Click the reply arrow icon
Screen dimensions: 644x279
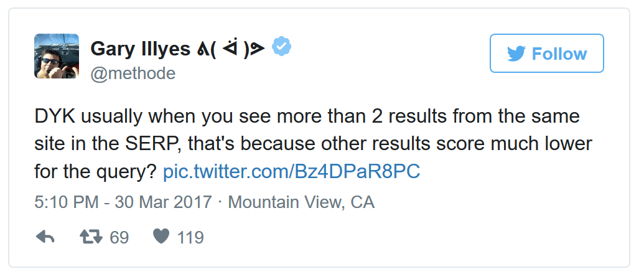(x=45, y=237)
